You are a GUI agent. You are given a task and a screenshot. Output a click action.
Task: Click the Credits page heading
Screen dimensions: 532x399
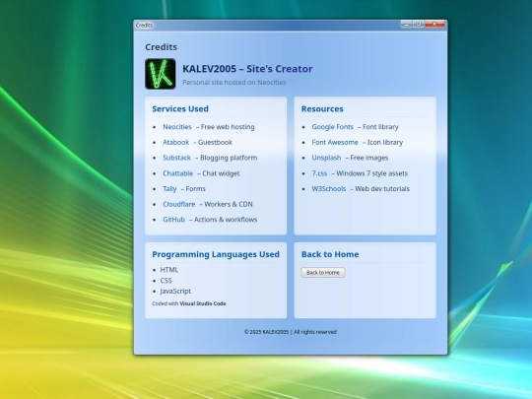click(x=162, y=47)
